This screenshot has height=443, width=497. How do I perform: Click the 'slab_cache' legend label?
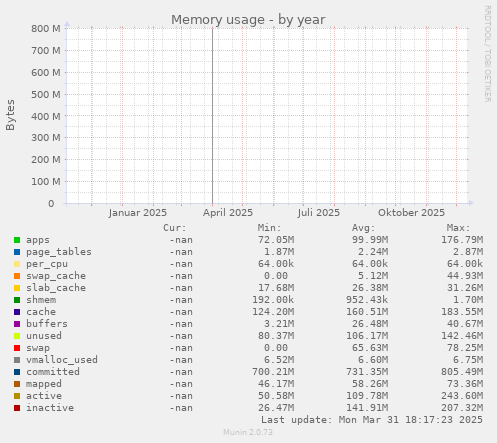point(56,288)
